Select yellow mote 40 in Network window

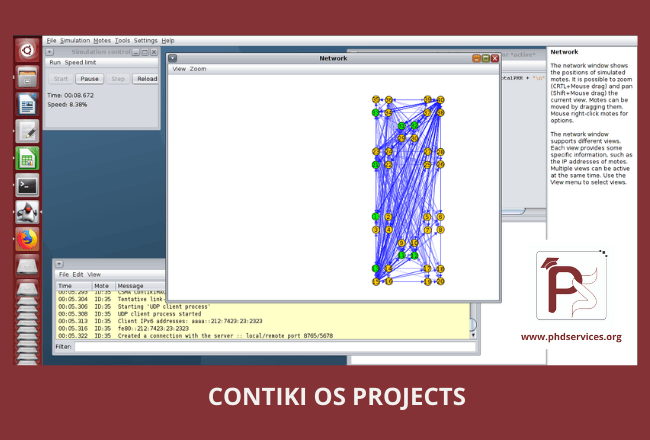(x=440, y=100)
